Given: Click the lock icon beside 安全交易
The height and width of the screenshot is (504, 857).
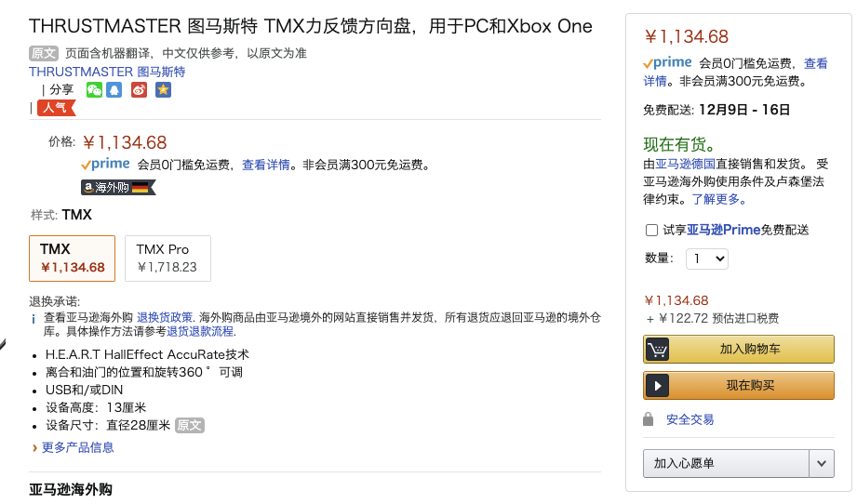Looking at the screenshot, I should (649, 419).
